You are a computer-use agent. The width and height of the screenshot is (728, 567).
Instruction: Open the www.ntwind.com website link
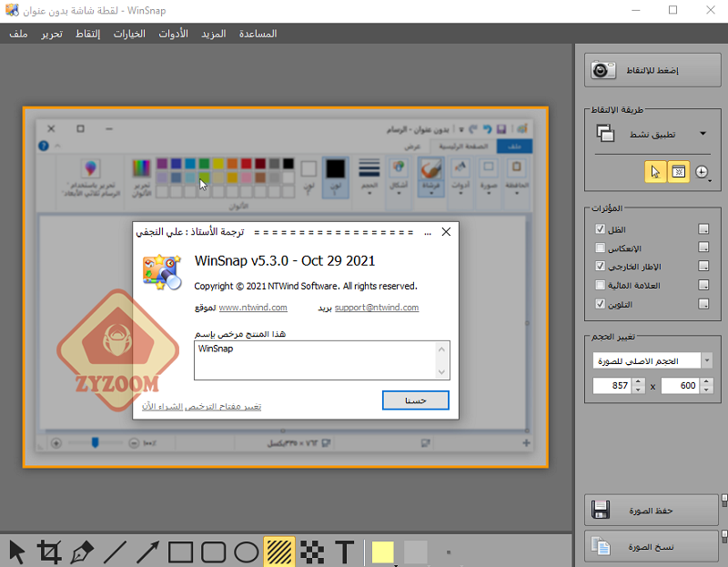[x=253, y=308]
